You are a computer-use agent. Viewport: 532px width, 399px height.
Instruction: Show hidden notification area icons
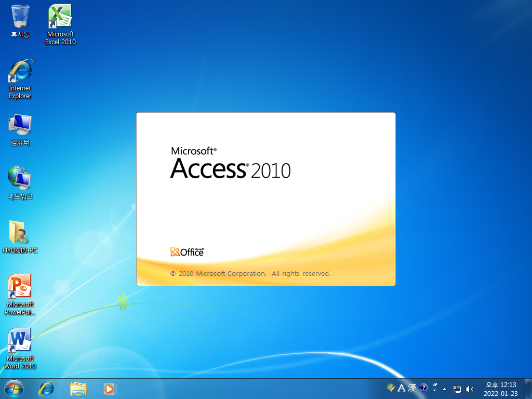click(x=445, y=389)
